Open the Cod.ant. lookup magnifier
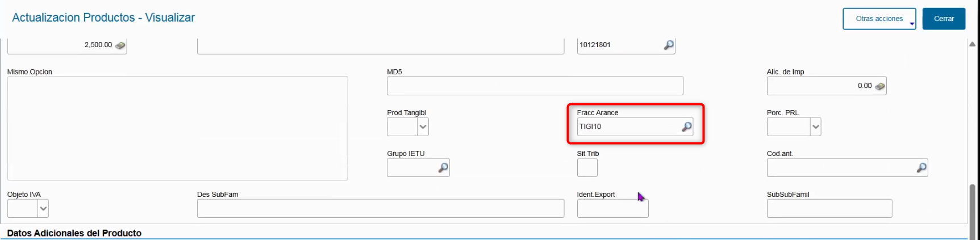The width and height of the screenshot is (980, 240). [x=921, y=167]
